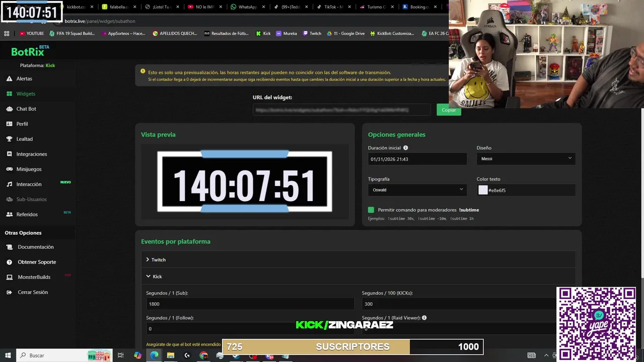This screenshot has width=644, height=362.
Task: Open File Explorer from the taskbar
Action: pyautogui.click(x=171, y=355)
